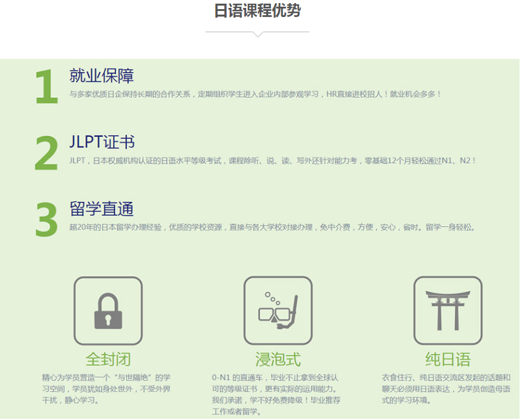Image resolution: width=522 pixels, height=420 pixels.
Task: Click the large green number 1
Action: click(x=46, y=87)
